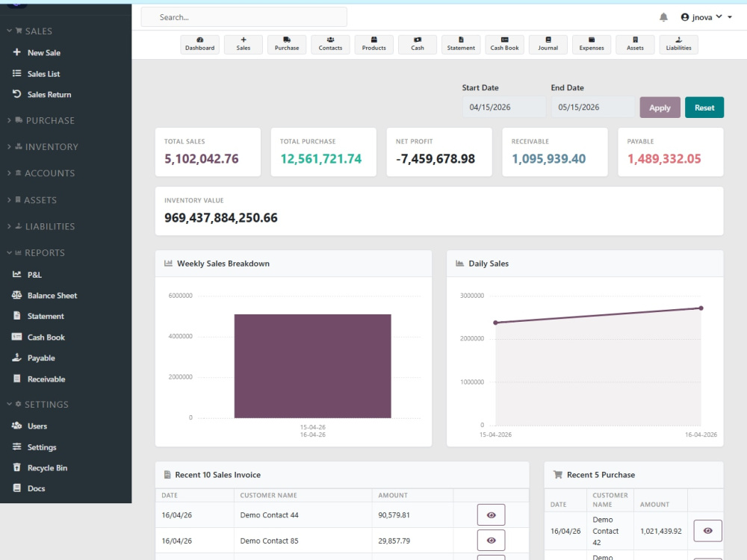Collapse the SALES sidebar section

[30, 31]
